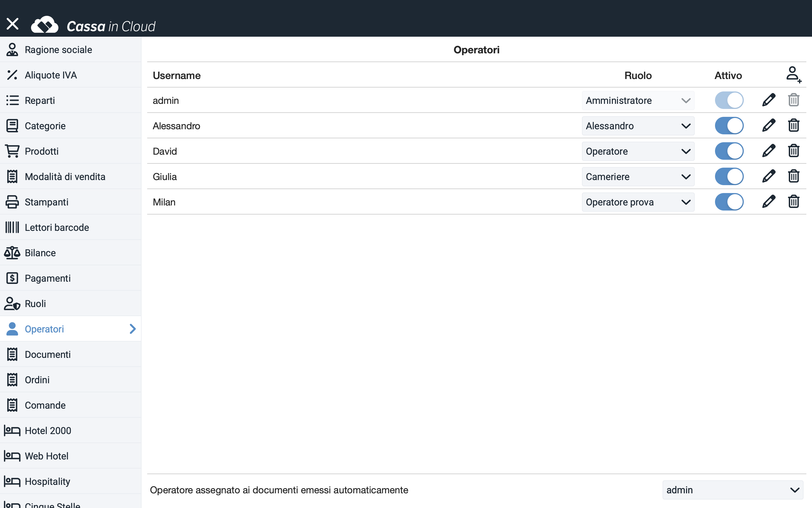Click the Username column header
Image resolution: width=812 pixels, height=508 pixels.
coord(176,75)
